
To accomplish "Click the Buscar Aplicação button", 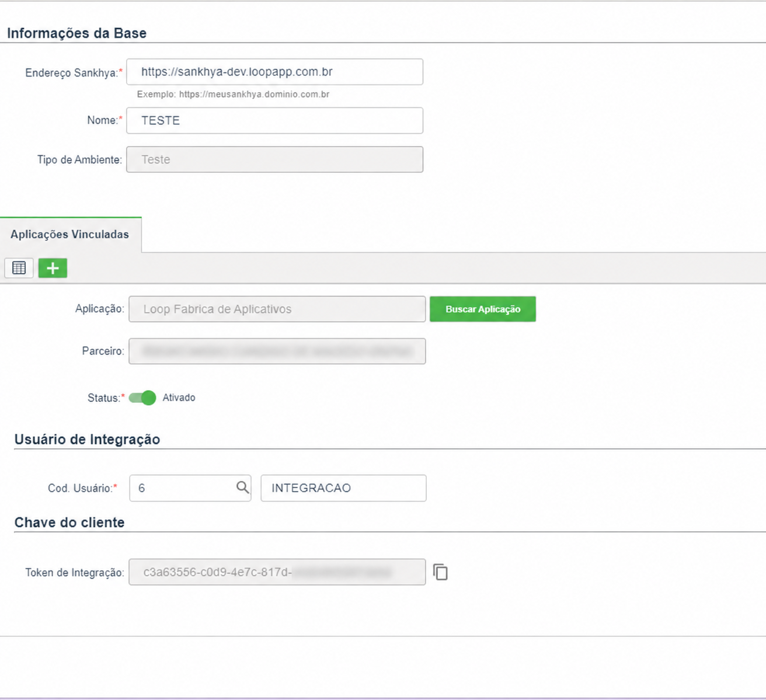I will tap(483, 309).
